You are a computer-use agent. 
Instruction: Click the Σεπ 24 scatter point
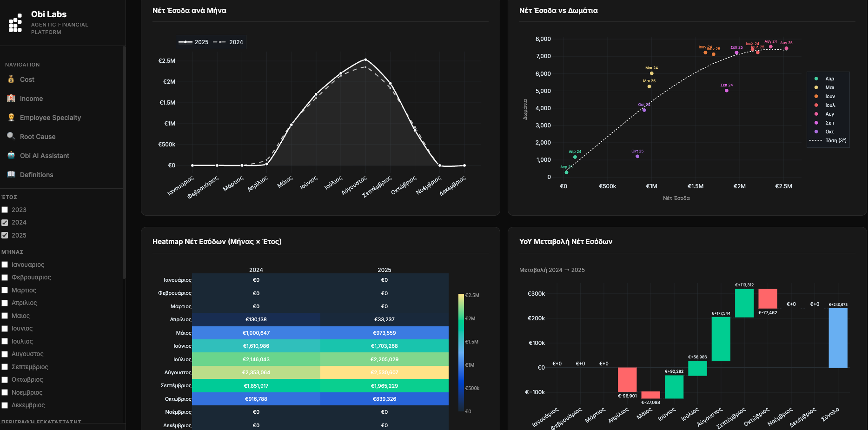(x=727, y=91)
